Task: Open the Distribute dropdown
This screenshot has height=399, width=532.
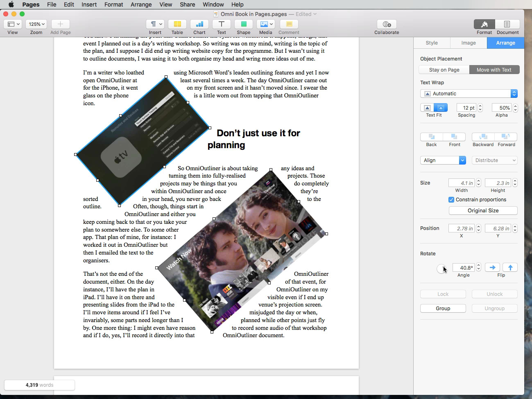Action: coord(495,160)
